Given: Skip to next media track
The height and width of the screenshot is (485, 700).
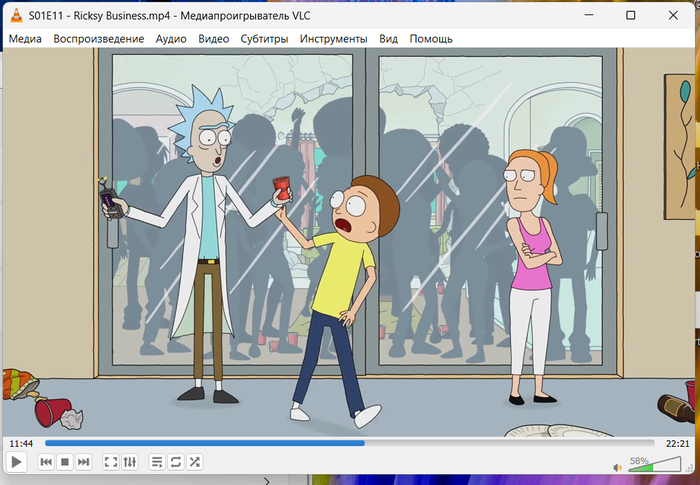Looking at the screenshot, I should 84,462.
